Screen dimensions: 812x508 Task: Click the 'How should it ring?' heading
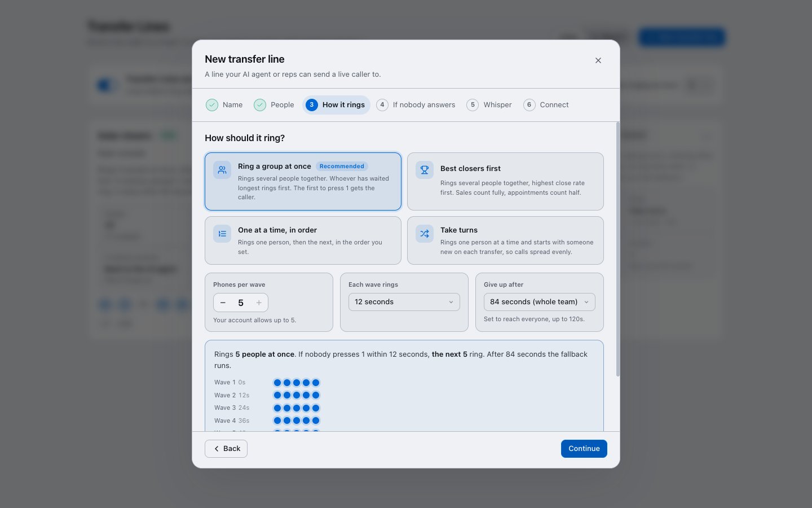(245, 138)
